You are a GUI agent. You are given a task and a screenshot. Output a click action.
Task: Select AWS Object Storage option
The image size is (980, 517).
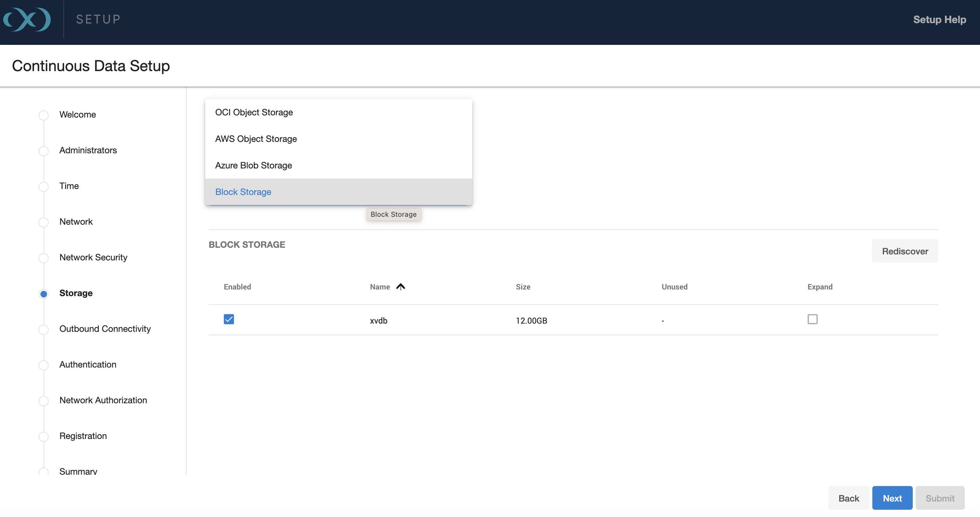256,139
